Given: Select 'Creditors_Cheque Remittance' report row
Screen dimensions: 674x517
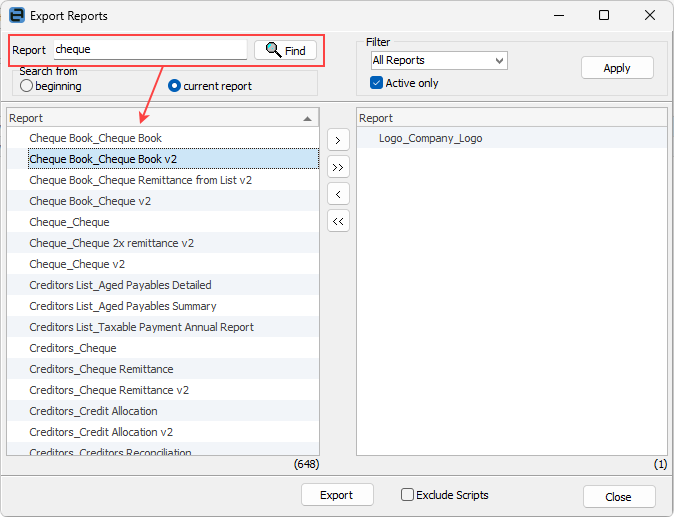Looking at the screenshot, I should [x=162, y=369].
